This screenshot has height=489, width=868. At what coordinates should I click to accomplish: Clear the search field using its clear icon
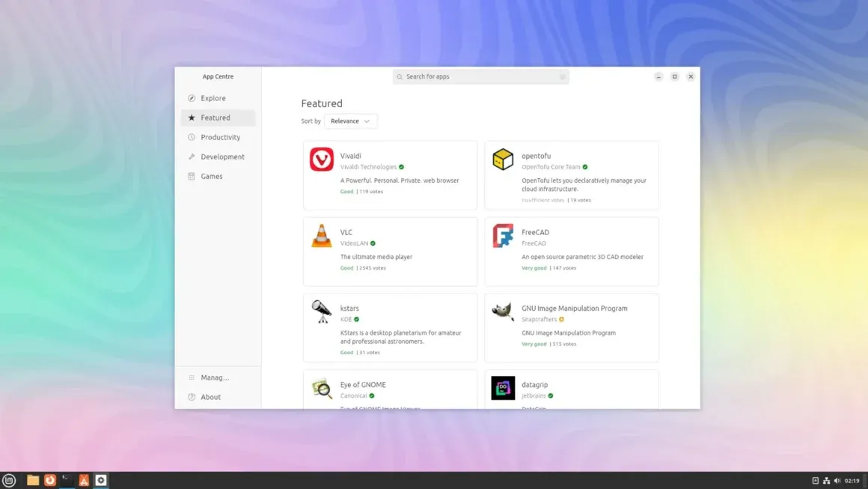[x=562, y=76]
